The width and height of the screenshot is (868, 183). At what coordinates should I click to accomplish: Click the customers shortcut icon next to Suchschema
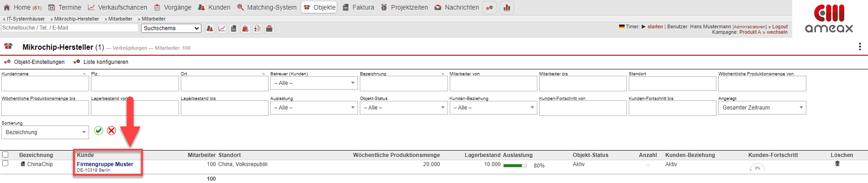pyautogui.click(x=210, y=29)
